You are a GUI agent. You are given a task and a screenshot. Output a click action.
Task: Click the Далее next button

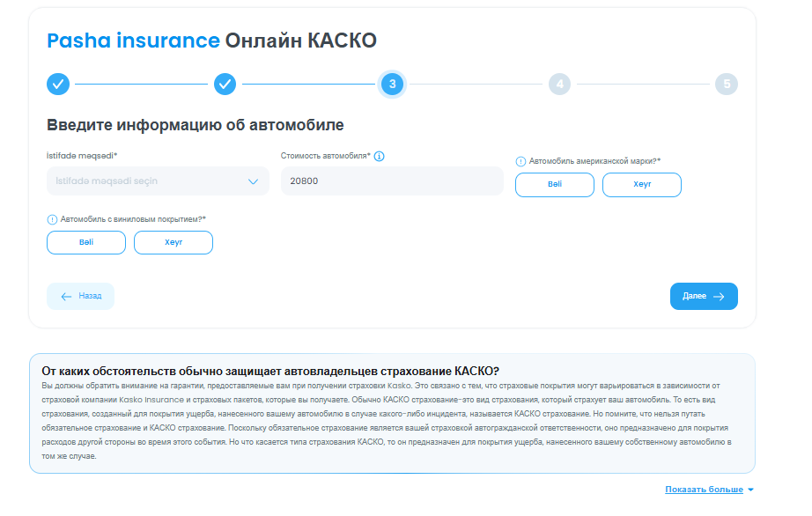pos(704,297)
